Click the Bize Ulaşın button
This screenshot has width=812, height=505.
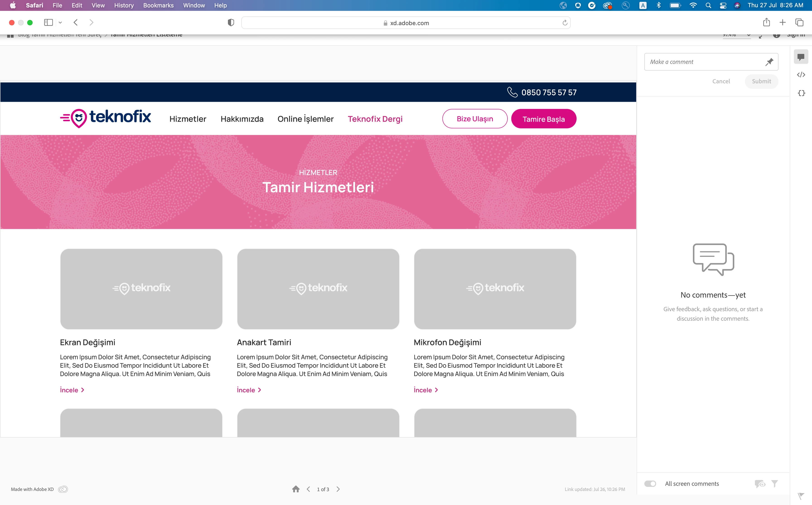[474, 119]
